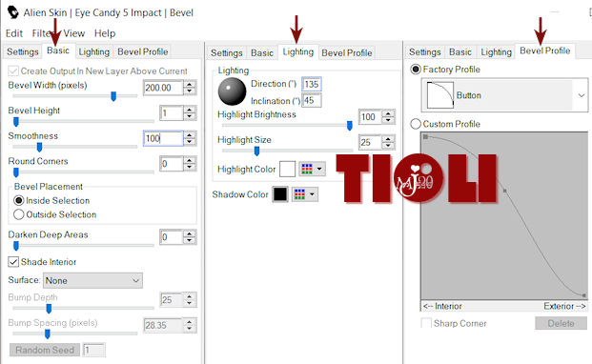Toggle the Shade Interior checkbox
The height and width of the screenshot is (364, 592).
[13, 262]
